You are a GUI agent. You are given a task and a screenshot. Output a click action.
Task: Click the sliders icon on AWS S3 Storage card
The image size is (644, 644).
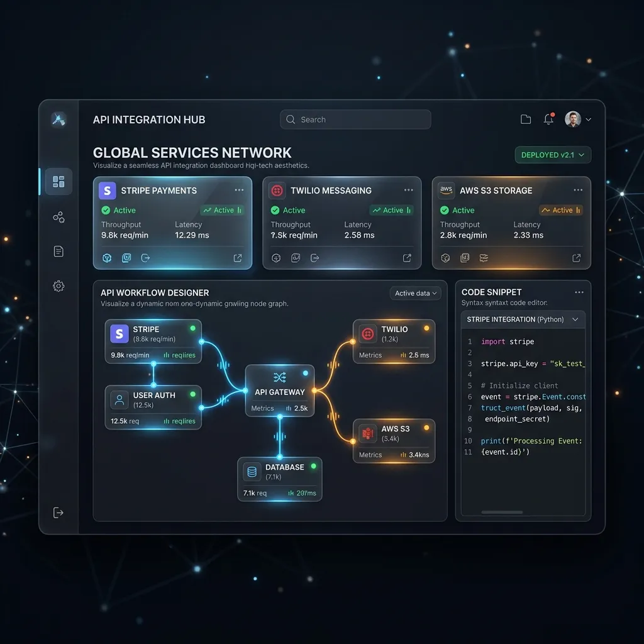point(484,258)
